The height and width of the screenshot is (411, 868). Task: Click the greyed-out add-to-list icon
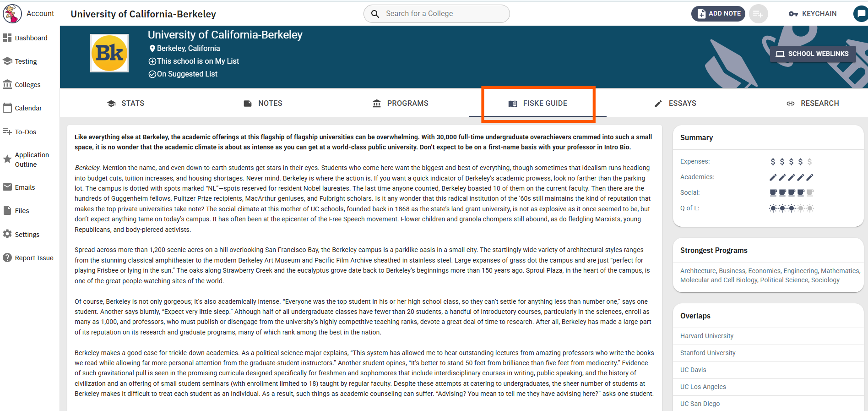pyautogui.click(x=758, y=14)
